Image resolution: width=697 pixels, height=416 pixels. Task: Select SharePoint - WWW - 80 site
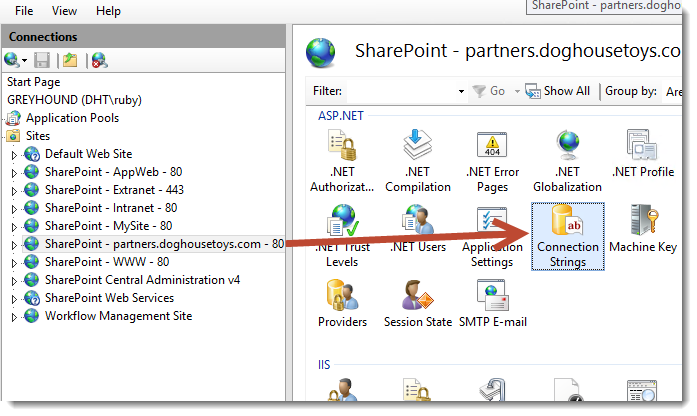[107, 262]
